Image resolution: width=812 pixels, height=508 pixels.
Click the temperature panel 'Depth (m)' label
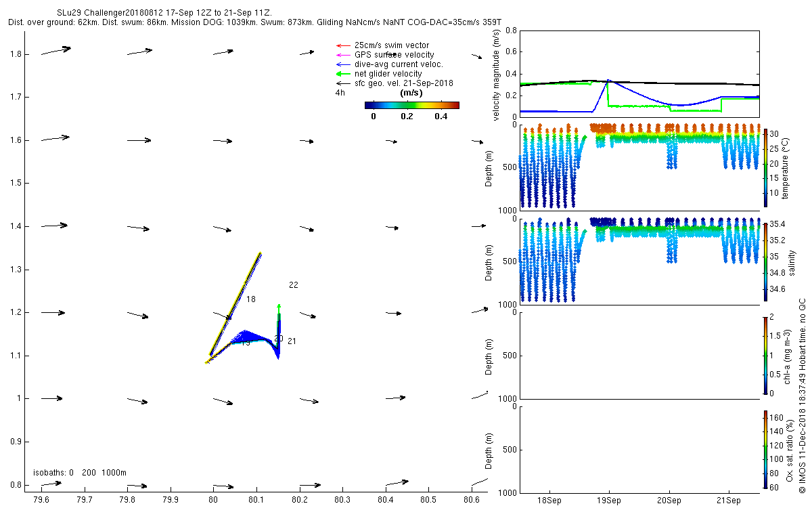(x=490, y=167)
